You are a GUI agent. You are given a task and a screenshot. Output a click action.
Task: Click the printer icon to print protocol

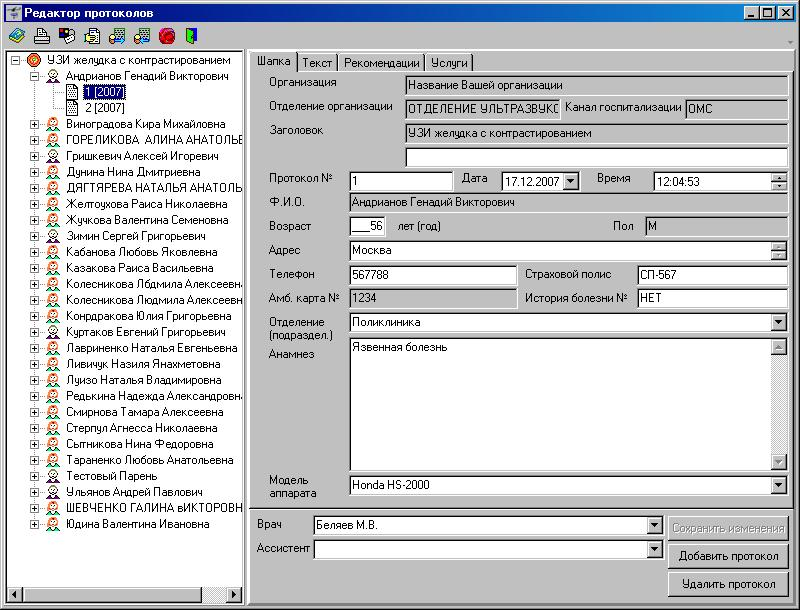pyautogui.click(x=42, y=36)
